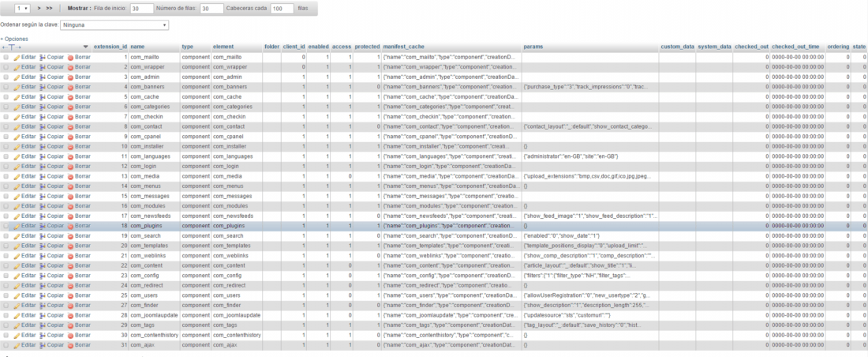Edit pencil icon for com_checkin row

[17, 117]
